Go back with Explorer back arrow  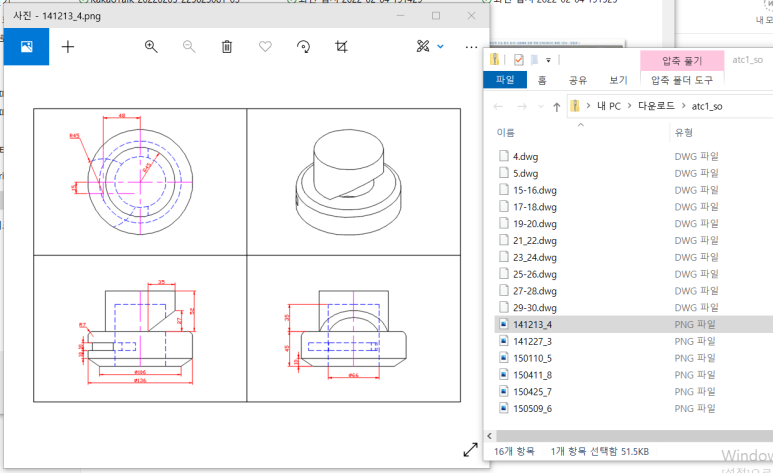pos(498,107)
